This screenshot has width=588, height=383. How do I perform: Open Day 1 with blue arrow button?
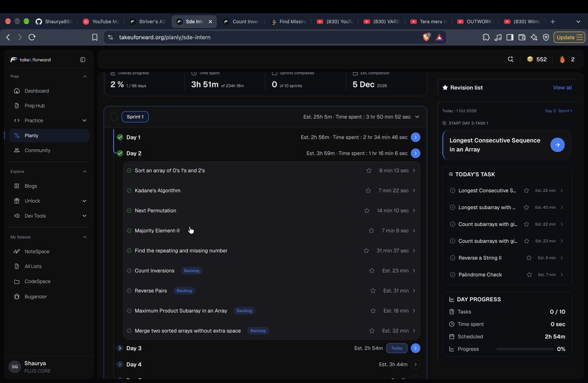tap(415, 137)
